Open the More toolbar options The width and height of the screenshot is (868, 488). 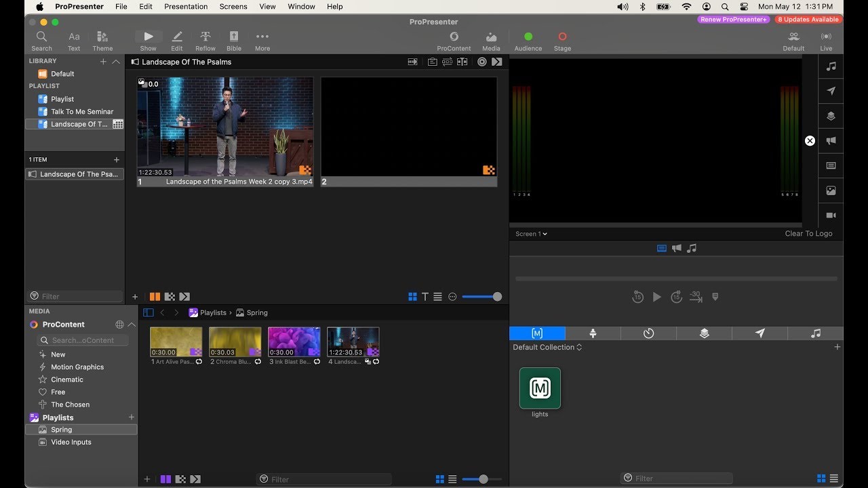click(262, 41)
